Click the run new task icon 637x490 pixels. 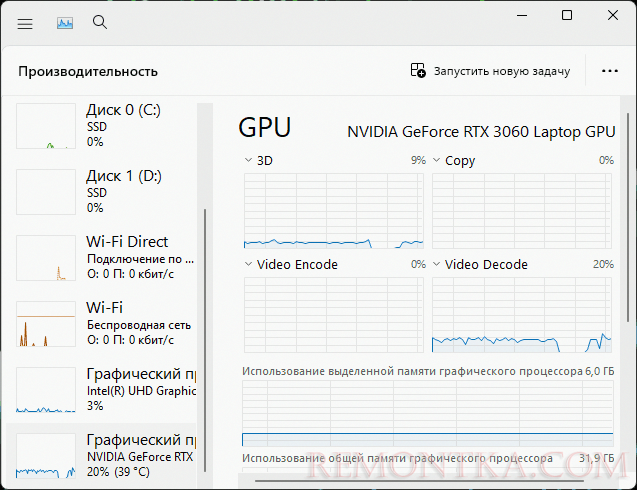click(x=418, y=70)
